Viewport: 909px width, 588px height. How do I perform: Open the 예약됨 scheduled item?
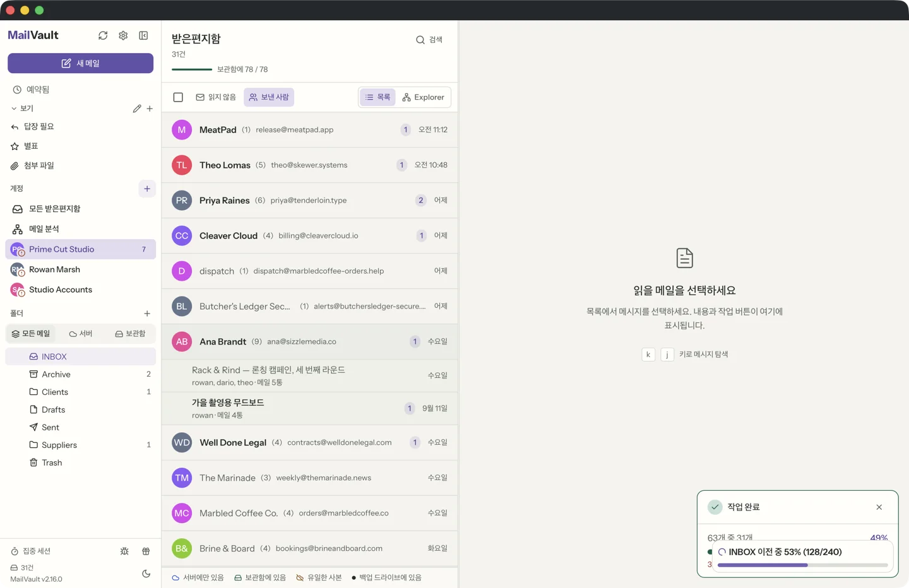pos(81,90)
